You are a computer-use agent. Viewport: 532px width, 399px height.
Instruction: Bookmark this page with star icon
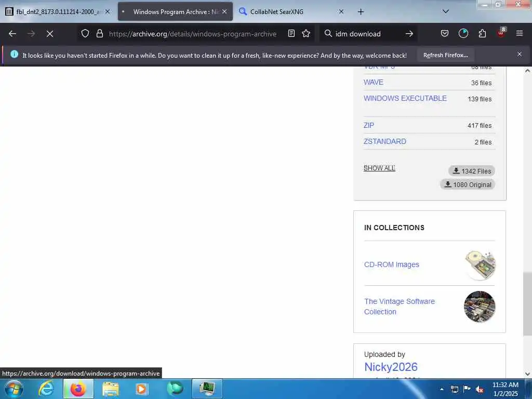coord(306,34)
